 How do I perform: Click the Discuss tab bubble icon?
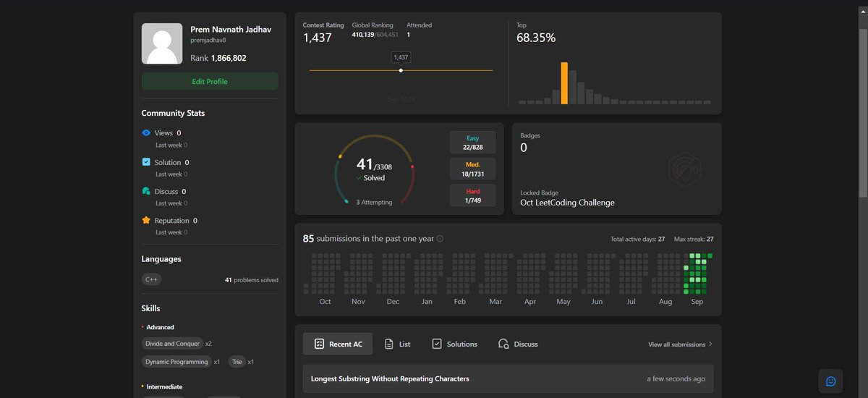click(x=503, y=344)
